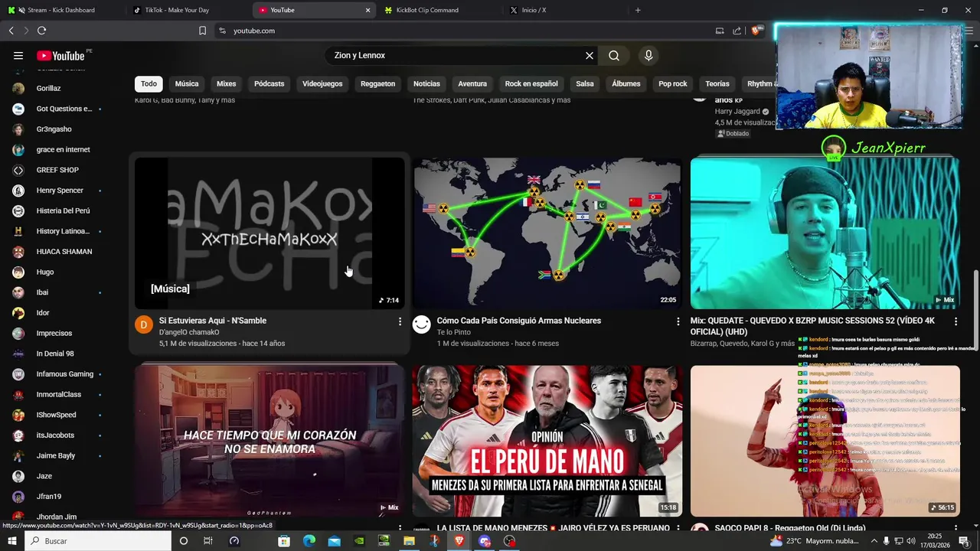Open the D'angelO chamakO channel avatar
Viewport: 980px width, 551px height.
click(x=144, y=324)
